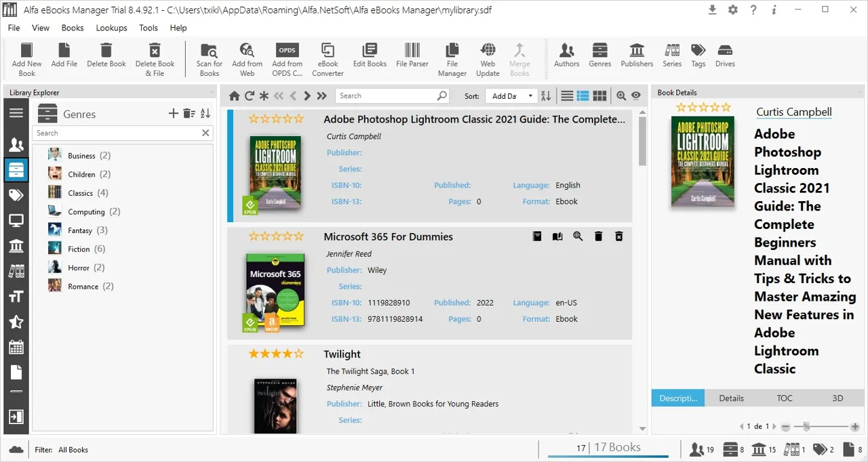Open book icon on Microsoft 365 row
The image size is (868, 462).
click(x=557, y=236)
